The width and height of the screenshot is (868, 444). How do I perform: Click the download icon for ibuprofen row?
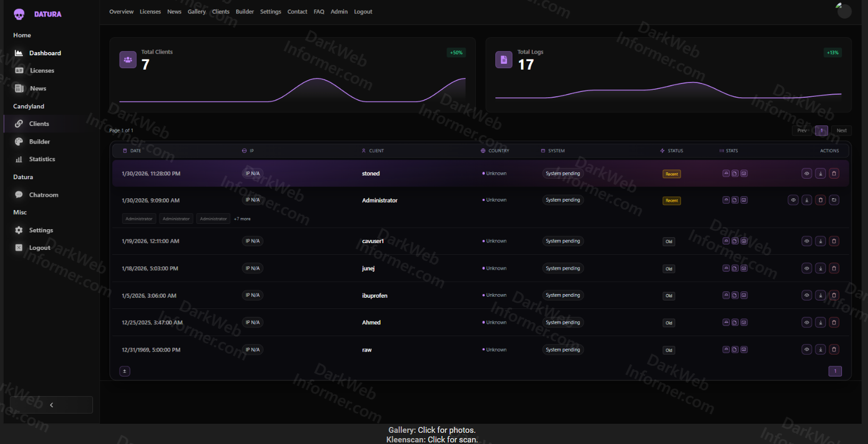pos(820,296)
